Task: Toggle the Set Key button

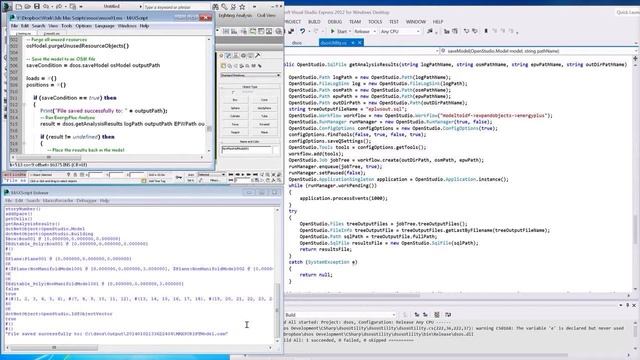Action: [191, 180]
